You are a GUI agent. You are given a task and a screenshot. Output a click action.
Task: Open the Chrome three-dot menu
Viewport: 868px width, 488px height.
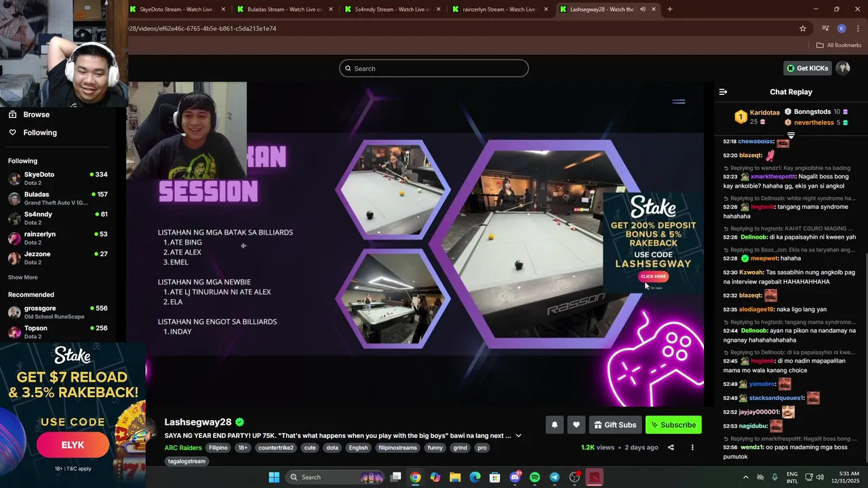[x=858, y=28]
